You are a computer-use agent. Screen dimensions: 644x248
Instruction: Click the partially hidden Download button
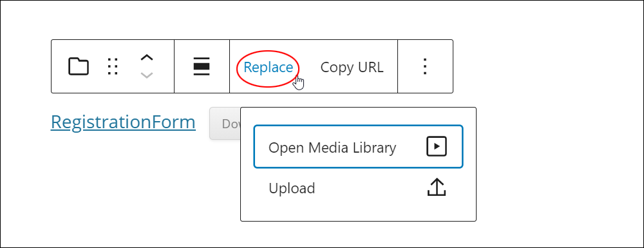[225, 124]
